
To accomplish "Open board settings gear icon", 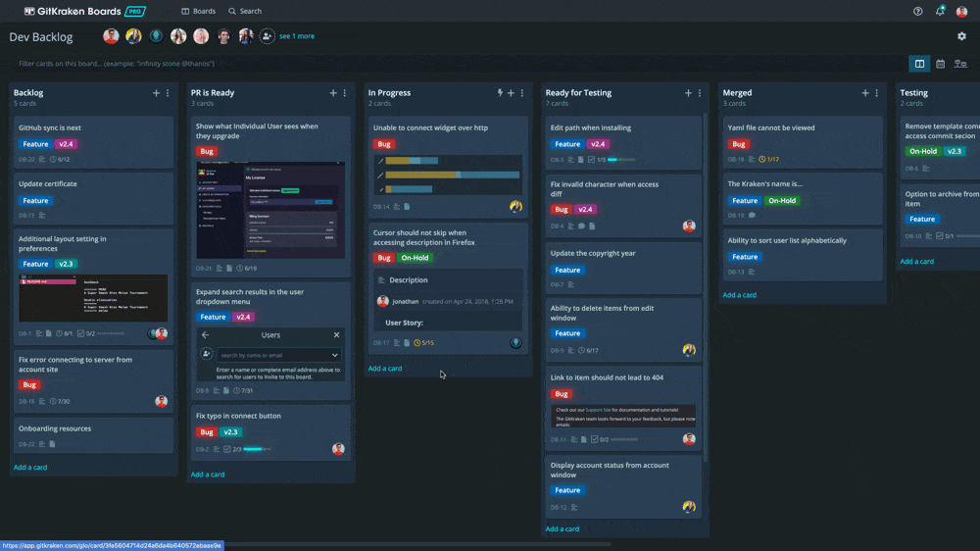I will click(962, 36).
